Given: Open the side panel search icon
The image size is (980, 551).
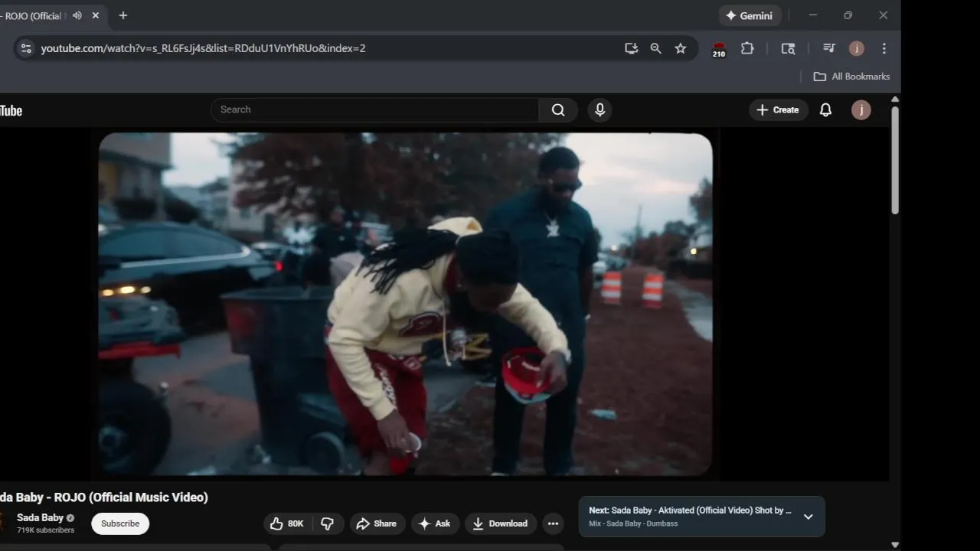Looking at the screenshot, I should pos(788,48).
